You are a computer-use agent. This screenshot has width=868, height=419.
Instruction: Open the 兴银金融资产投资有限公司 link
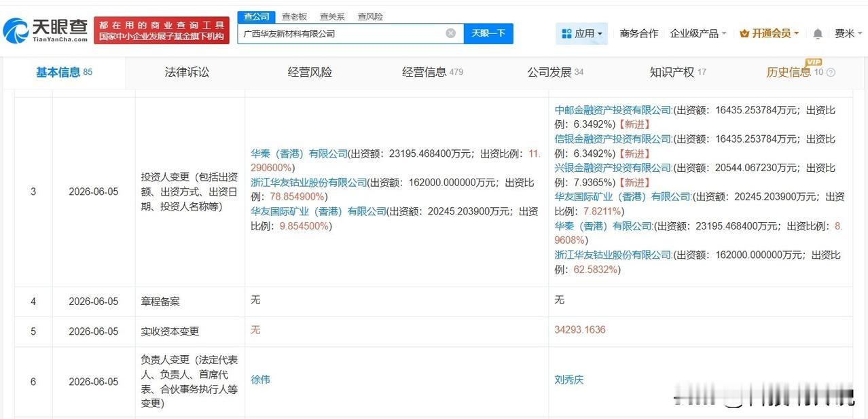613,168
